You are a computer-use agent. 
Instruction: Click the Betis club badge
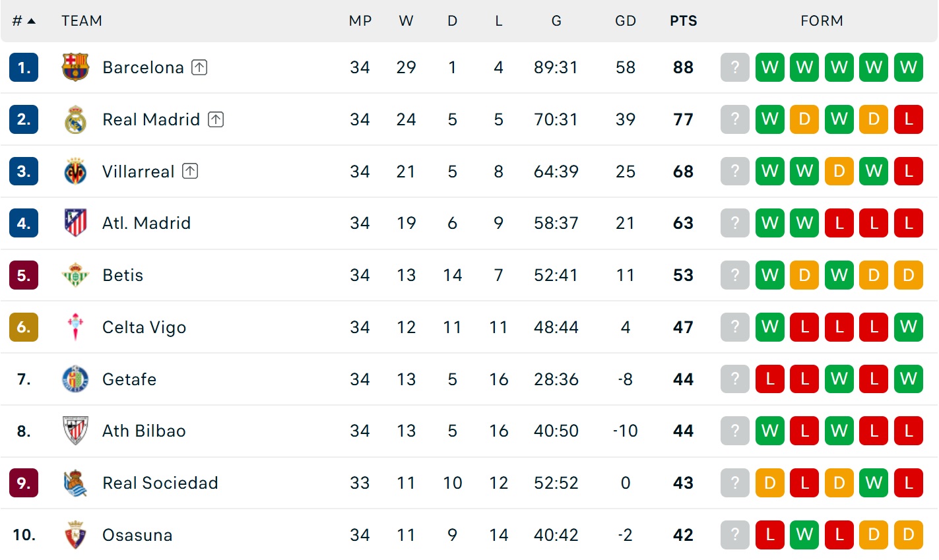75,275
